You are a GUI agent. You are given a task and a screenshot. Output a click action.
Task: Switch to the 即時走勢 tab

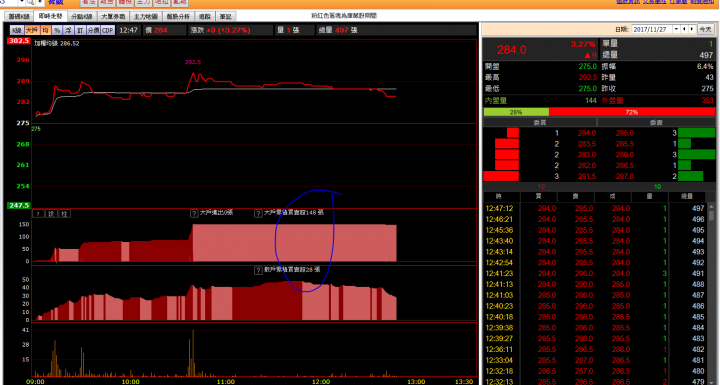tap(51, 16)
